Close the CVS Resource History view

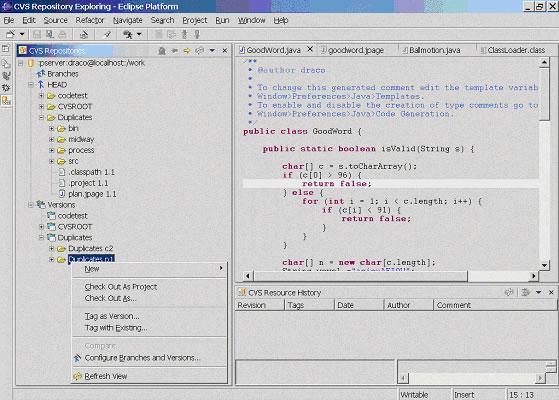[551, 293]
